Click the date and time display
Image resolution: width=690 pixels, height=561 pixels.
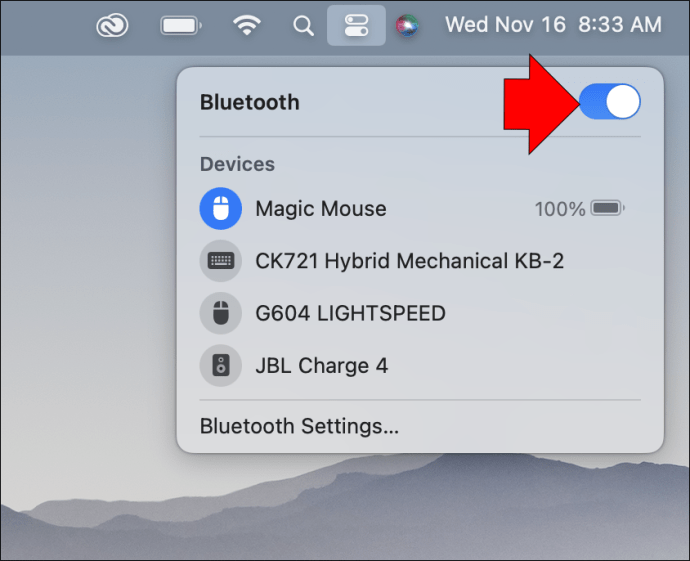[553, 25]
